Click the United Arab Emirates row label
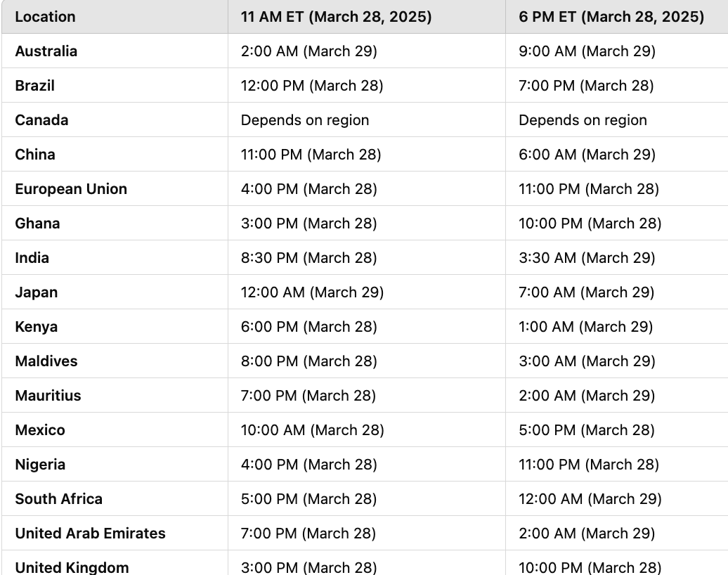Screen dimensions: 728x575 (90, 533)
